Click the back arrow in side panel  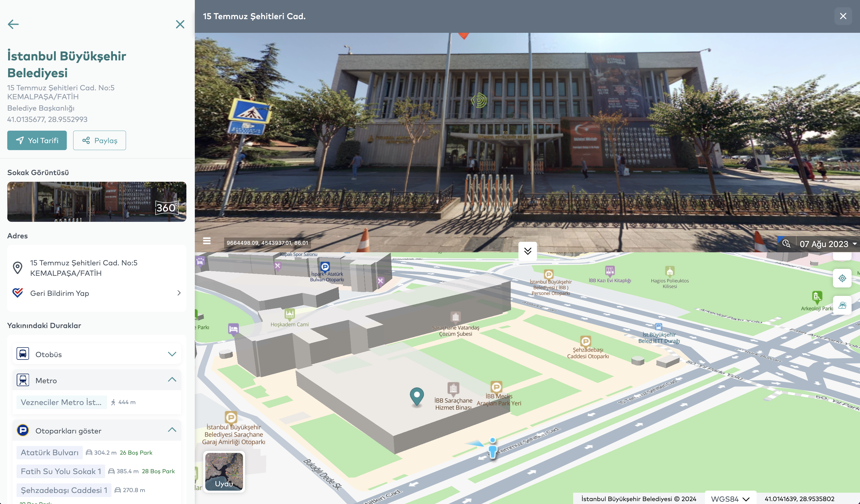[13, 24]
